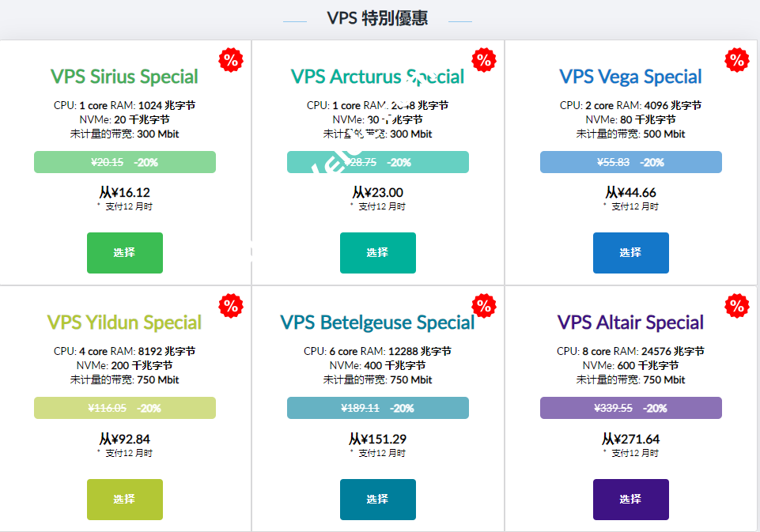Click the discount badge on VPS Sirius Special

tap(231, 59)
